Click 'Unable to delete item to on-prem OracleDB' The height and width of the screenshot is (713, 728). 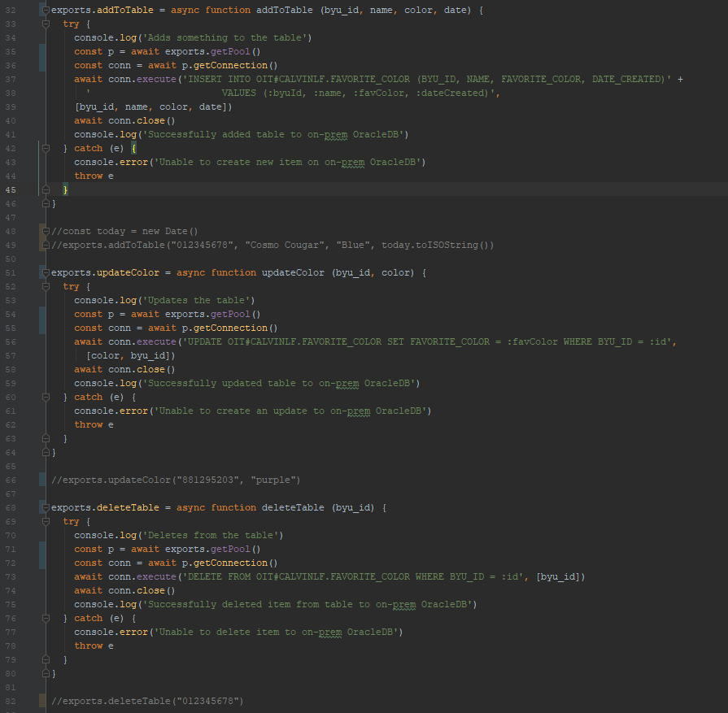276,632
